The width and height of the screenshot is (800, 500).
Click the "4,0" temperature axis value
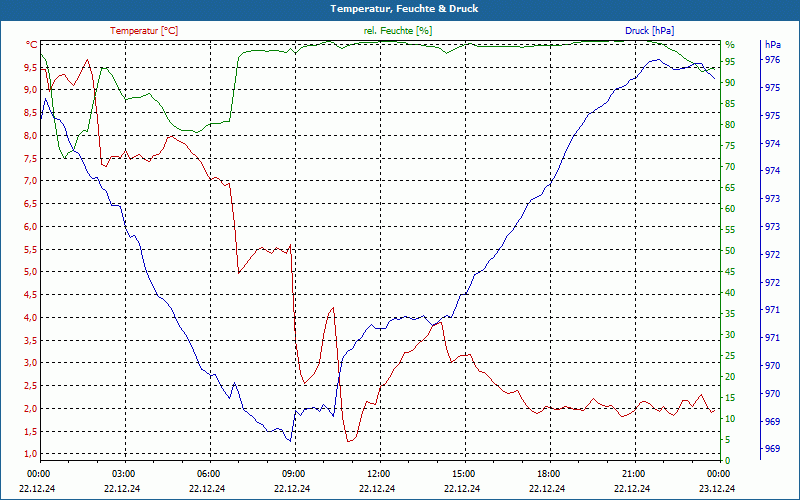click(31, 317)
